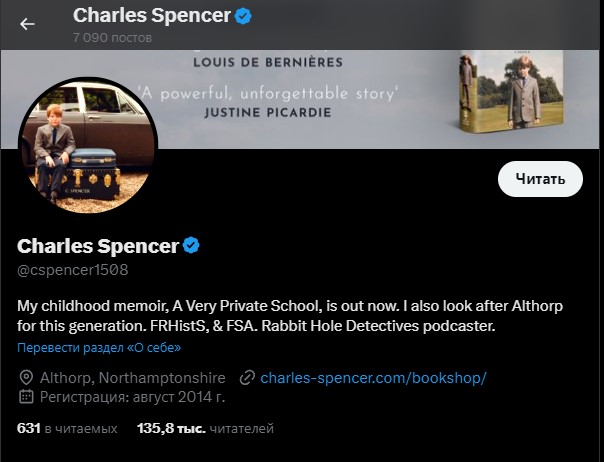Screen dimensions: 604x462
Task: Click the link chain icon
Action: (x=247, y=378)
